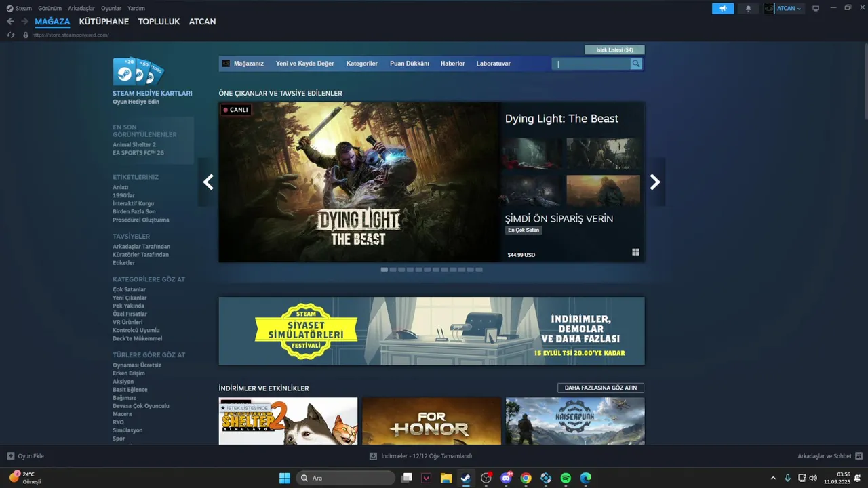The height and width of the screenshot is (488, 868).
Task: Go back with the left arrow
Action: 10,22
